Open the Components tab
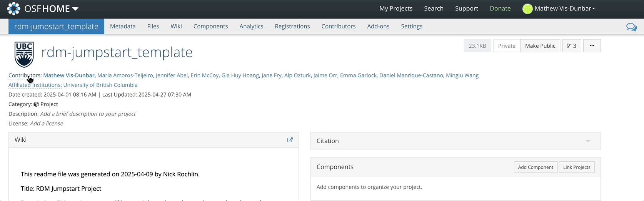The width and height of the screenshot is (644, 201). pyautogui.click(x=210, y=26)
